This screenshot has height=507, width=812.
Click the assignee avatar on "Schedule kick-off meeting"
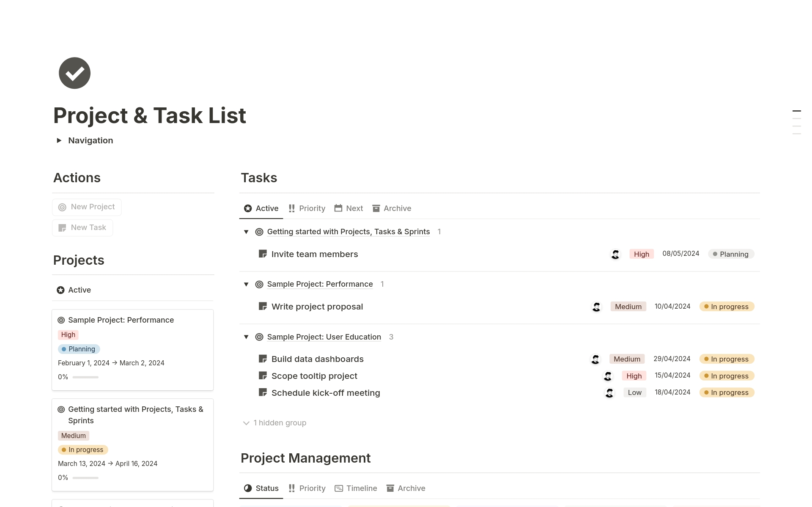(609, 392)
